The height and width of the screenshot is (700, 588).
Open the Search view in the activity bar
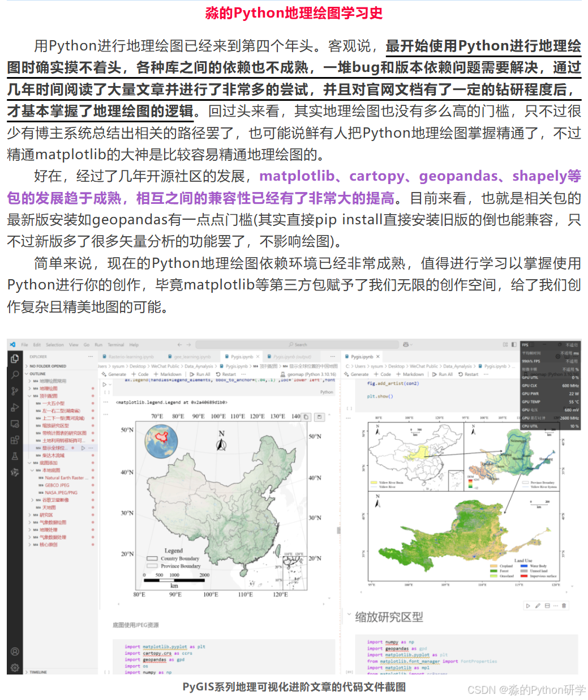click(15, 374)
